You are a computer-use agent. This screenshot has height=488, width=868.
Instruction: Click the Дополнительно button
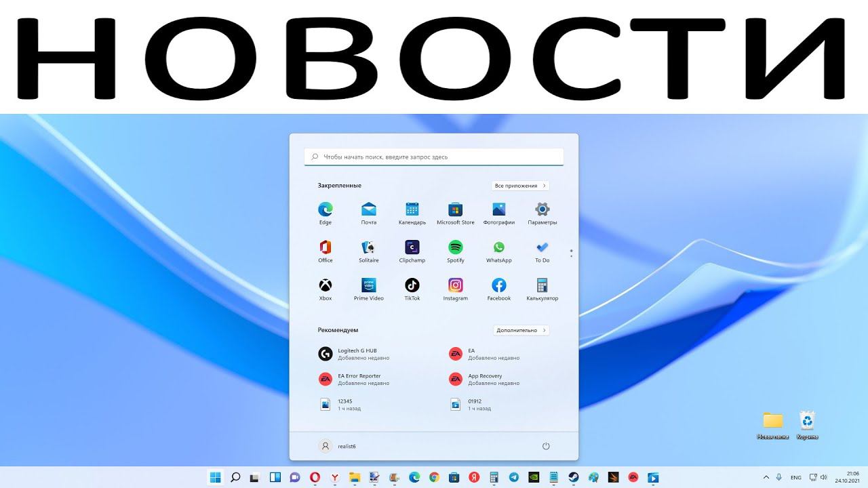pyautogui.click(x=521, y=330)
